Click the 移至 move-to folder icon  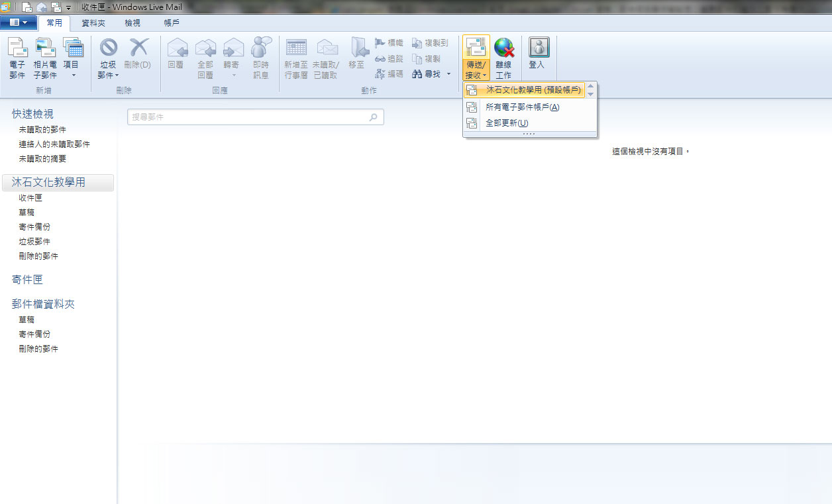(358, 48)
